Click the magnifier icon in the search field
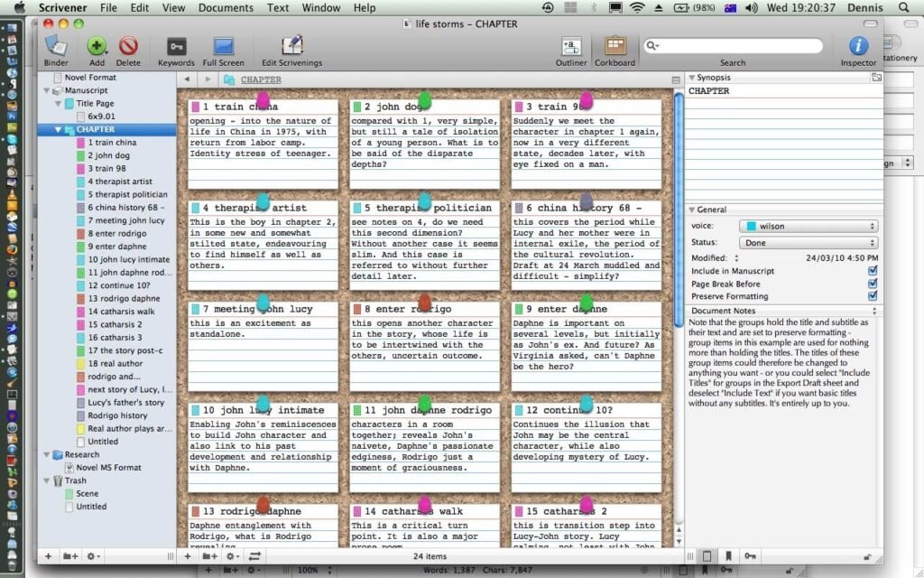The width and height of the screenshot is (924, 578). click(x=651, y=46)
